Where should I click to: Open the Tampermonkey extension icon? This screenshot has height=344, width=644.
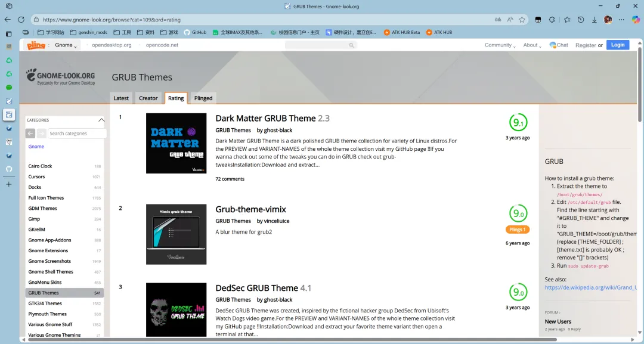(x=538, y=20)
